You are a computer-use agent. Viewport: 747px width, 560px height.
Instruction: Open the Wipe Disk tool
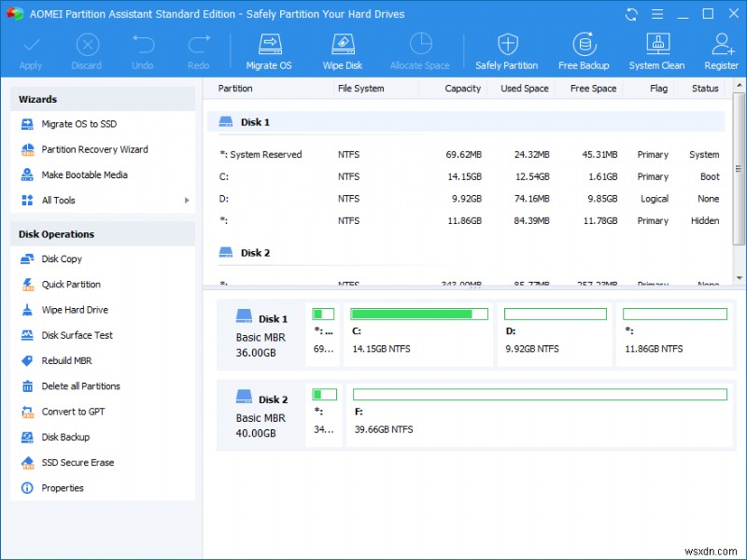pos(341,50)
